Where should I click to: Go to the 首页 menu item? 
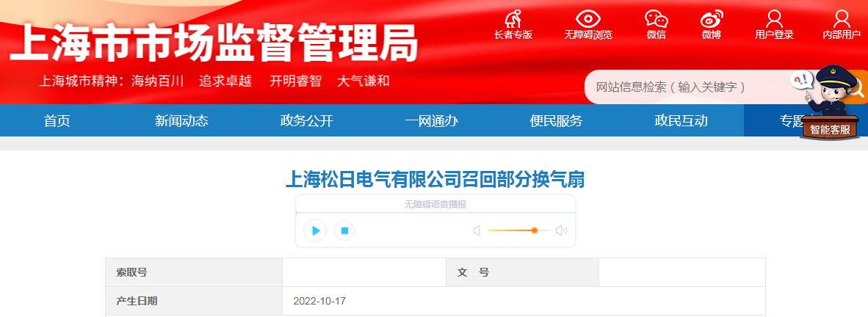point(57,120)
